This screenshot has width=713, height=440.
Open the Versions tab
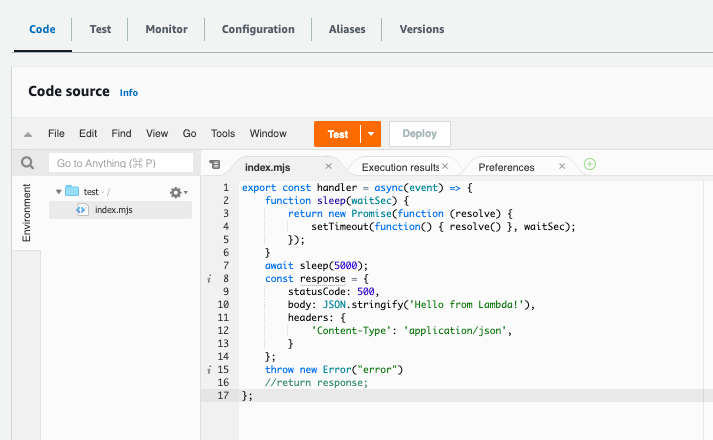(422, 29)
